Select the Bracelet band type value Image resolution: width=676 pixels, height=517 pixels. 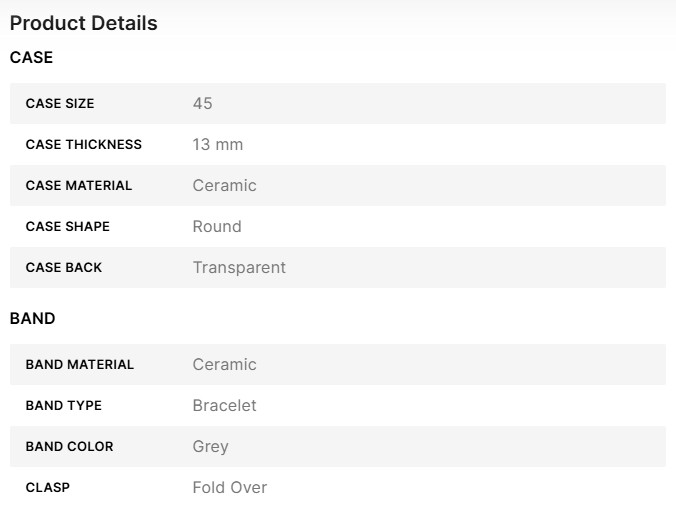[x=225, y=406]
